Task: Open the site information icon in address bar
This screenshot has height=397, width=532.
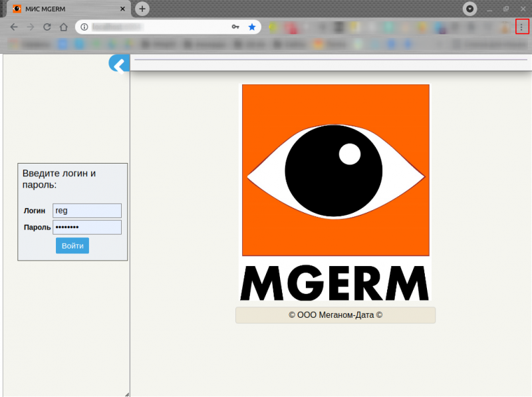Action: click(84, 27)
